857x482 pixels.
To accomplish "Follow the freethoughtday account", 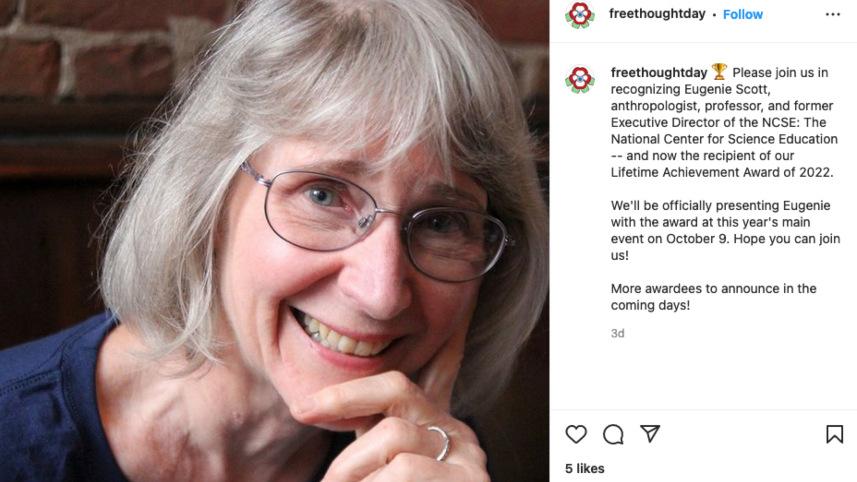I will 742,15.
